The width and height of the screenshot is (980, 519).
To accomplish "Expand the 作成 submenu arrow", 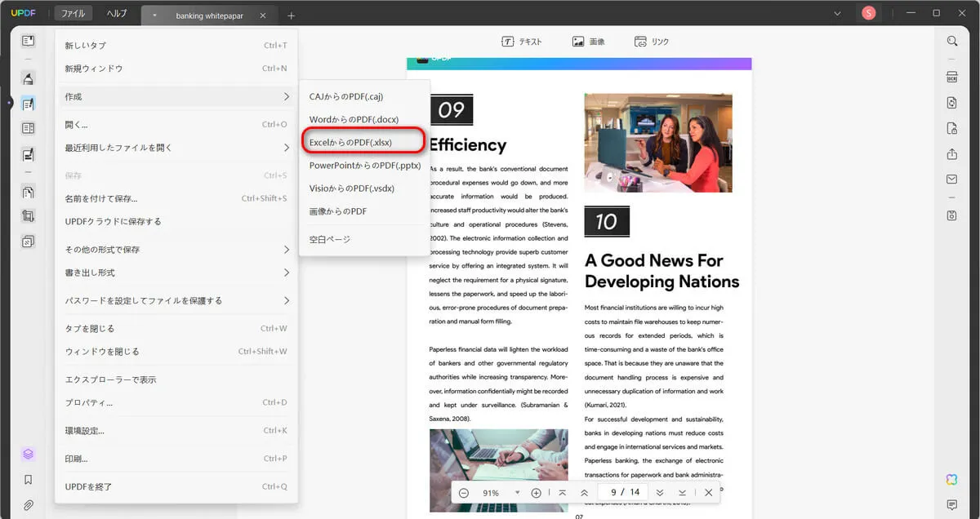I will coord(287,96).
